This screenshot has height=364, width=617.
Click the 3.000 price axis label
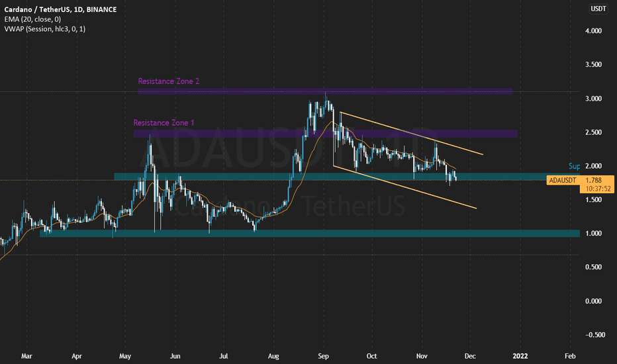tap(593, 99)
